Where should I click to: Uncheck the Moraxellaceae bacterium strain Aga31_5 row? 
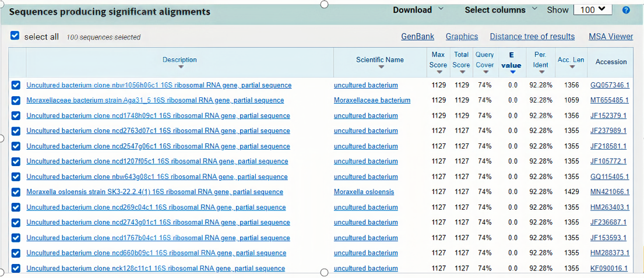[x=16, y=100]
